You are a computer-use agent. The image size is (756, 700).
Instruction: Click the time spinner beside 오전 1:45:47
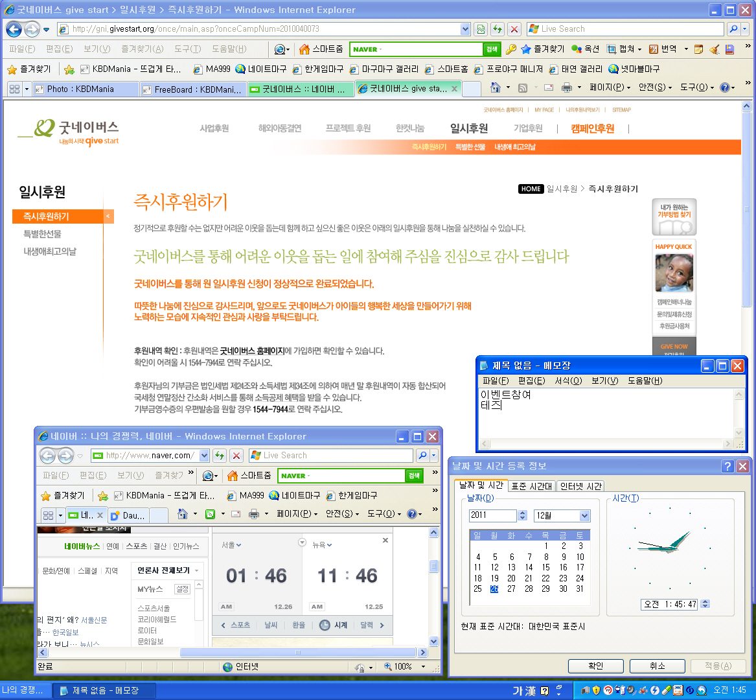[x=705, y=604]
